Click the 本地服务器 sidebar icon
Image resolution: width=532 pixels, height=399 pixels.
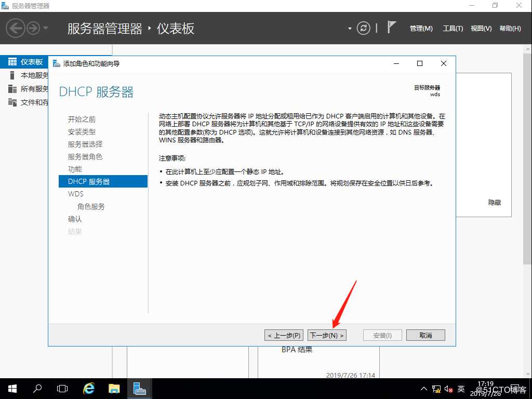(12, 75)
